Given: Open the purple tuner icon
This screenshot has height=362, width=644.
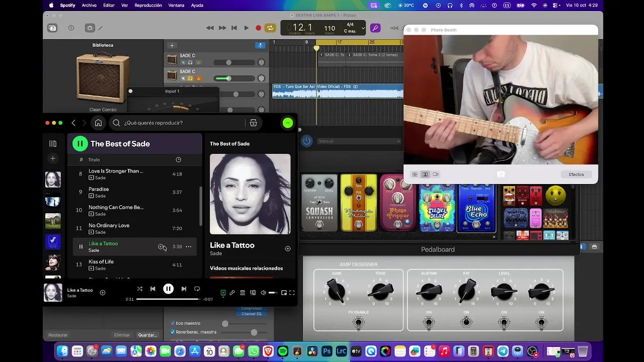Looking at the screenshot, I should coord(375,28).
